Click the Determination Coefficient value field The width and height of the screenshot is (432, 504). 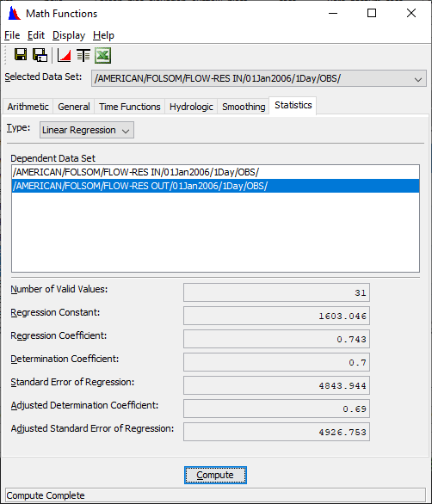coord(276,362)
